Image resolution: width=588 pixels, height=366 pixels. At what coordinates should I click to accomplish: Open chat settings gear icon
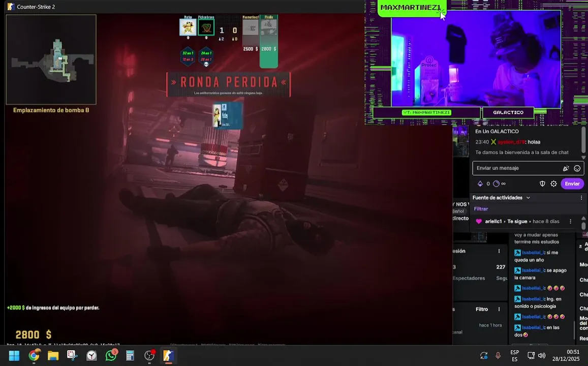tap(553, 184)
